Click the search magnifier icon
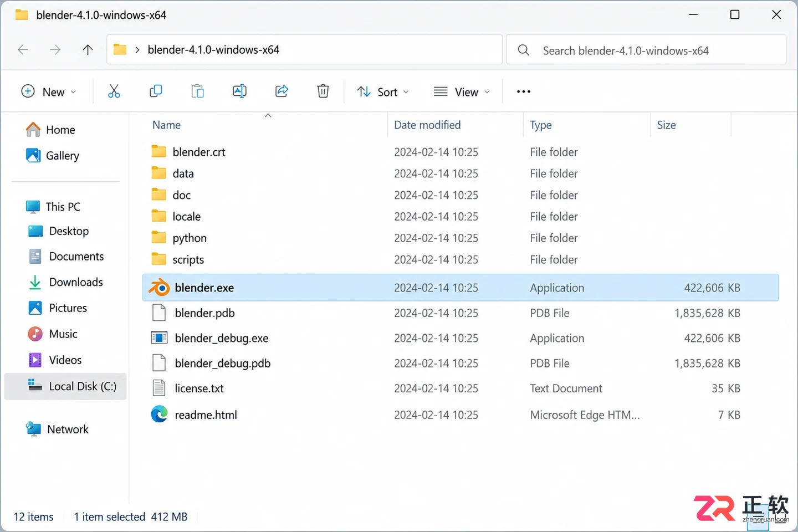 (524, 50)
